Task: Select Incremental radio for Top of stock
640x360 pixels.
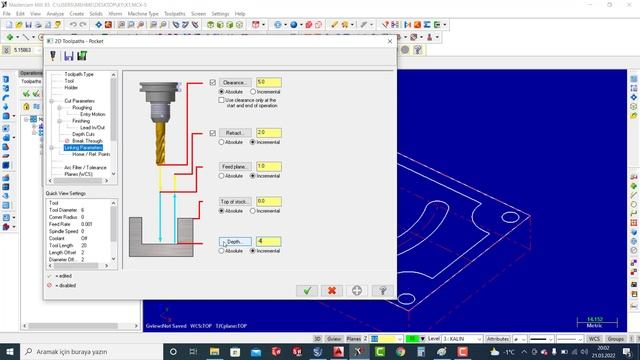Action: 253,211
